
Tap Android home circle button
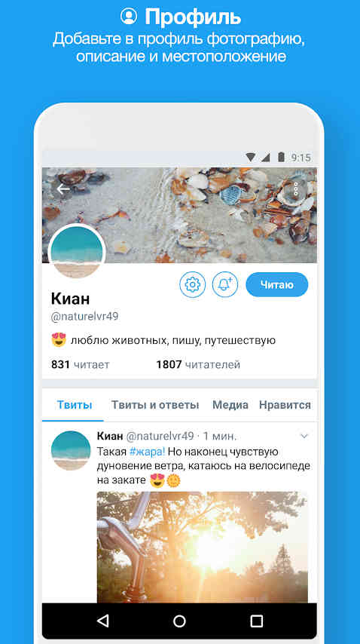point(179,621)
